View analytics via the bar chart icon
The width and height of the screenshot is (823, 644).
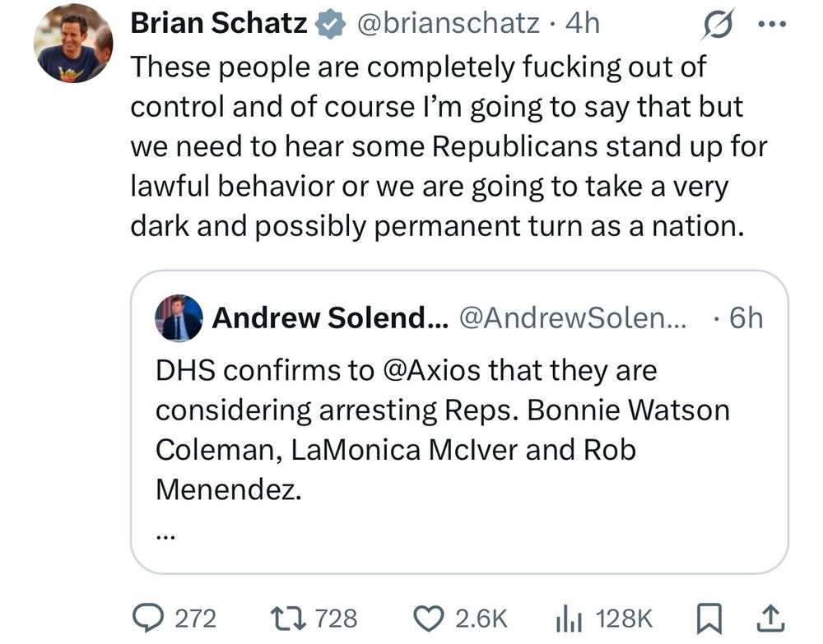pyautogui.click(x=569, y=619)
